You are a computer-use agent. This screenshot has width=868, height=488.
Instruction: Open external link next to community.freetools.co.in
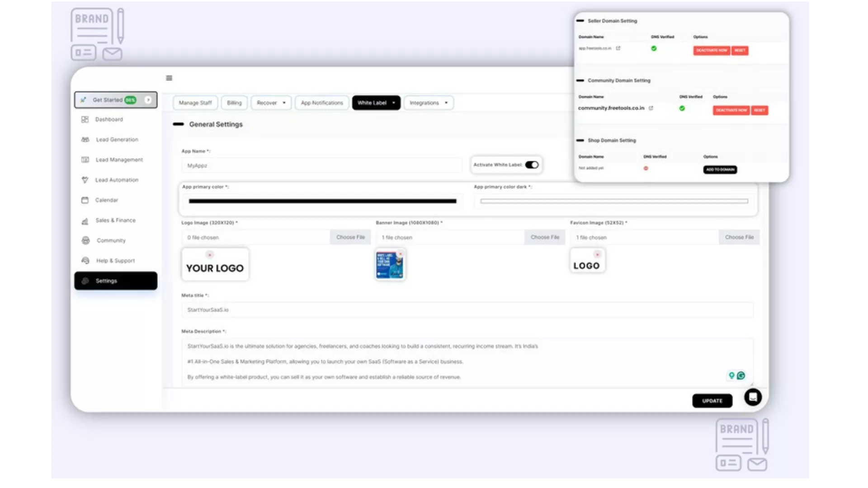[x=651, y=108]
